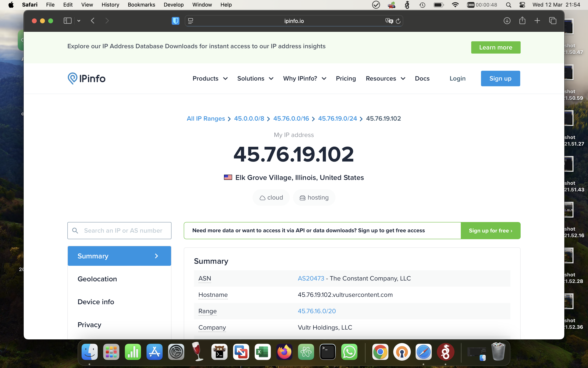Open Trash from the Dock
Image resolution: width=588 pixels, height=368 pixels.
498,351
